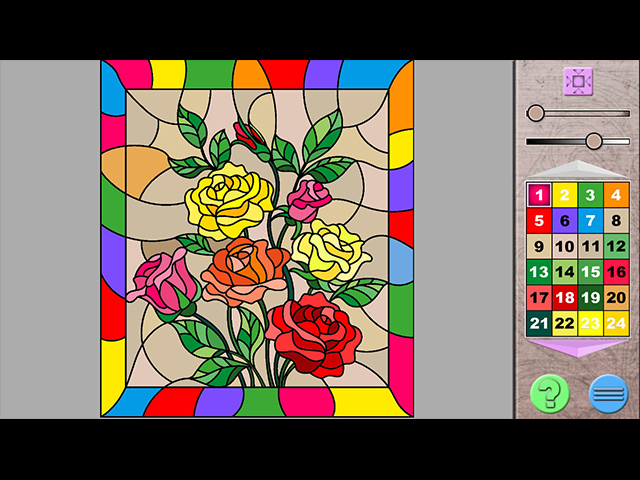The height and width of the screenshot is (480, 640).
Task: Pick crimson color number 16
Action: (616, 272)
